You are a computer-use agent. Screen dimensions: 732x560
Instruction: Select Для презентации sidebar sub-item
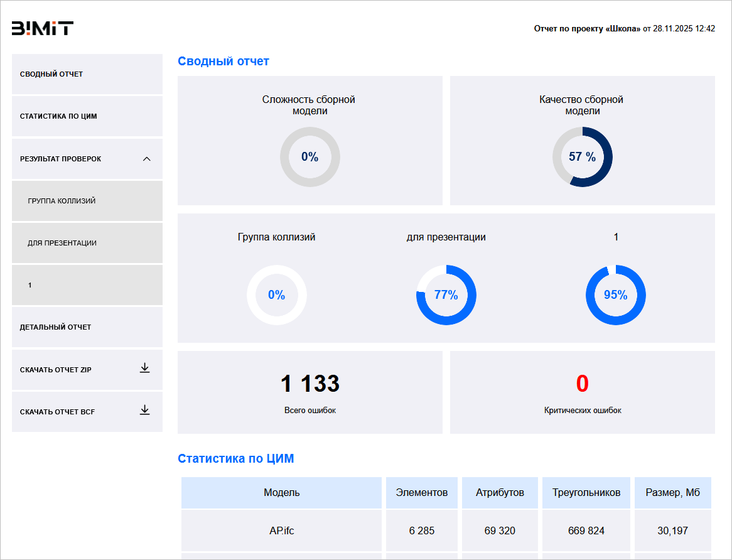pos(62,243)
